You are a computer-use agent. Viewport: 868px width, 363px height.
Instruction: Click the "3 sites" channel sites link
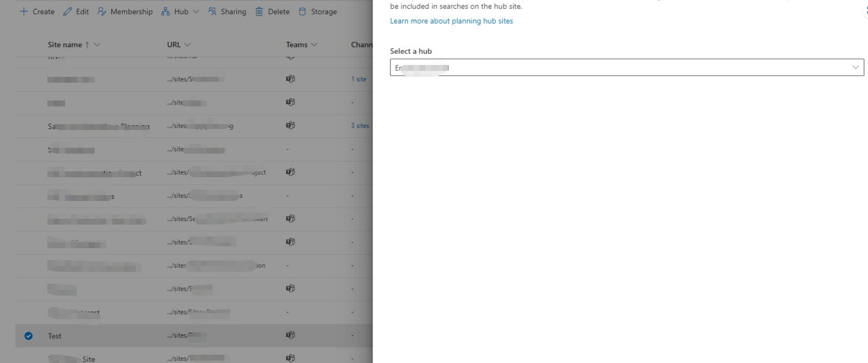click(360, 126)
